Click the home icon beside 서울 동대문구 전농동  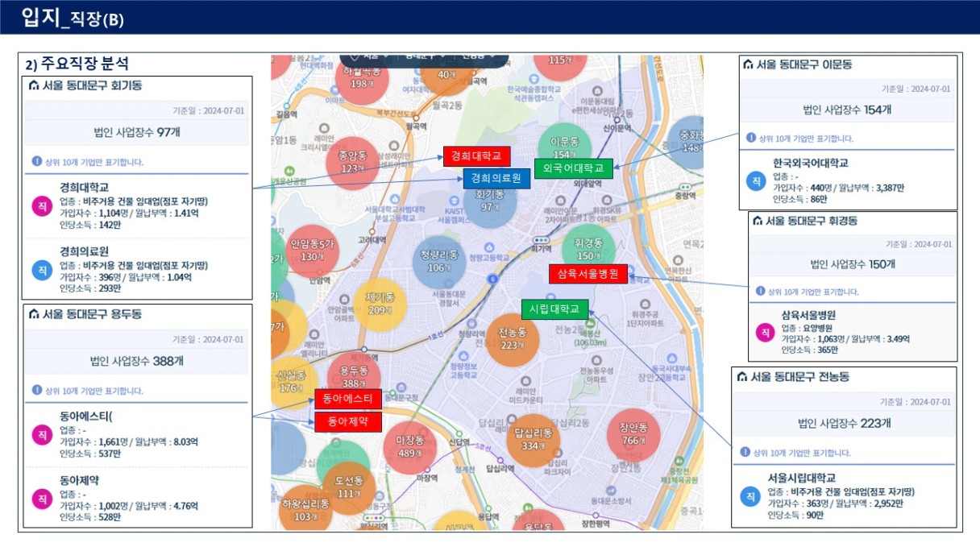(742, 376)
